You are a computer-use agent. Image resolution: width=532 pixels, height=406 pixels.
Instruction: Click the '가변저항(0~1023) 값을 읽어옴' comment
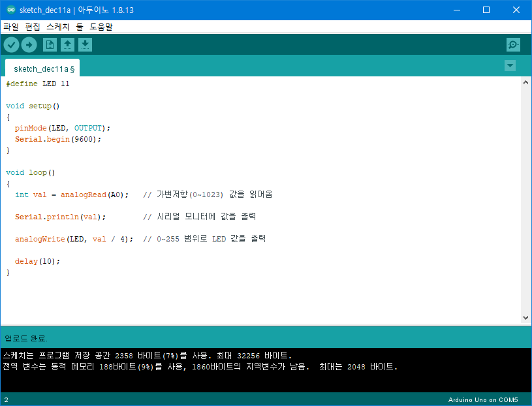208,195
